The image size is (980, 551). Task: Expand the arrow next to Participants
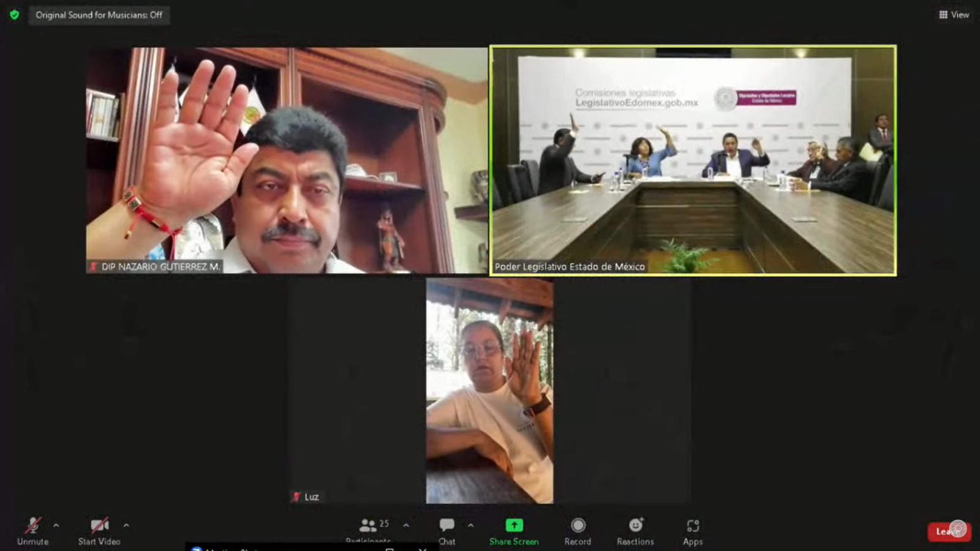click(x=406, y=525)
